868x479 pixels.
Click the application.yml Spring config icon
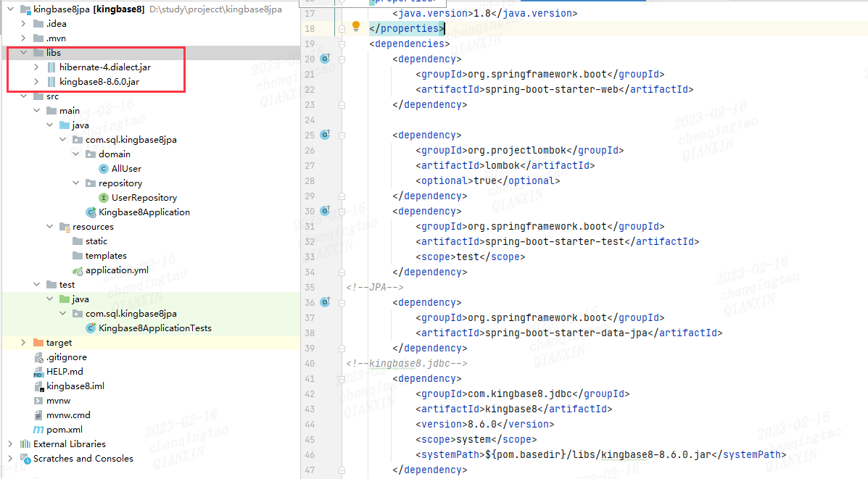[x=78, y=270]
